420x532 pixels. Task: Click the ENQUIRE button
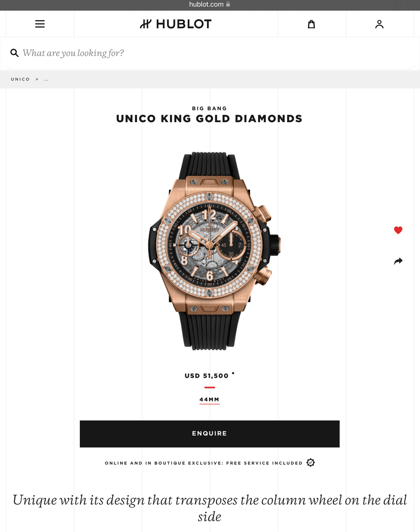210,434
